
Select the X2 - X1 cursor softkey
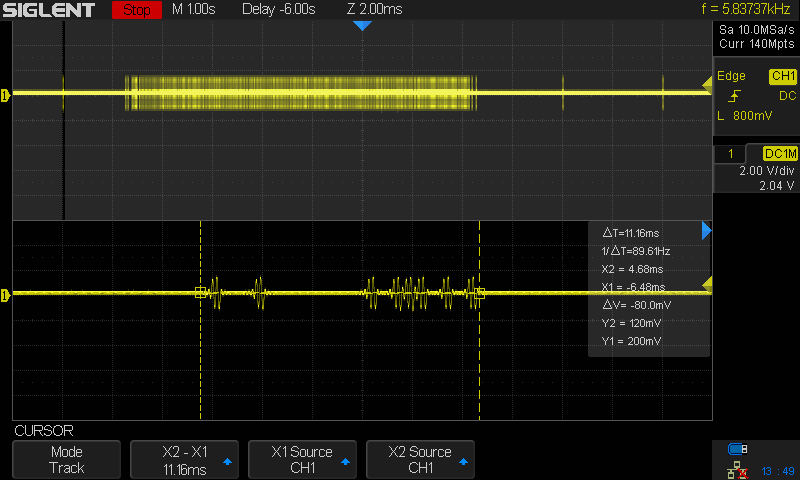184,460
